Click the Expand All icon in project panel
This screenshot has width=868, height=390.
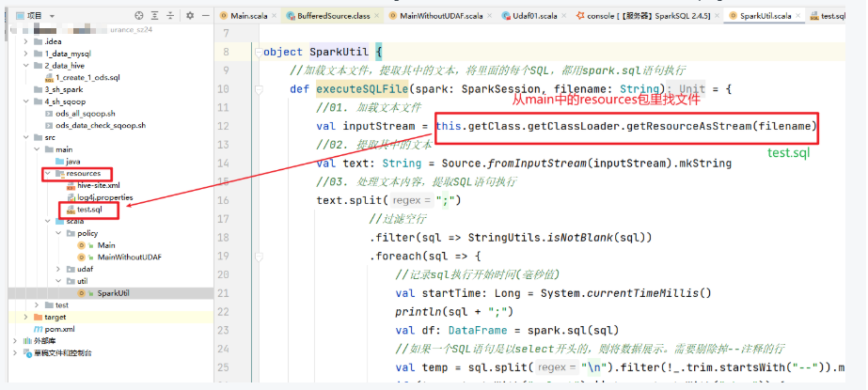click(x=155, y=15)
